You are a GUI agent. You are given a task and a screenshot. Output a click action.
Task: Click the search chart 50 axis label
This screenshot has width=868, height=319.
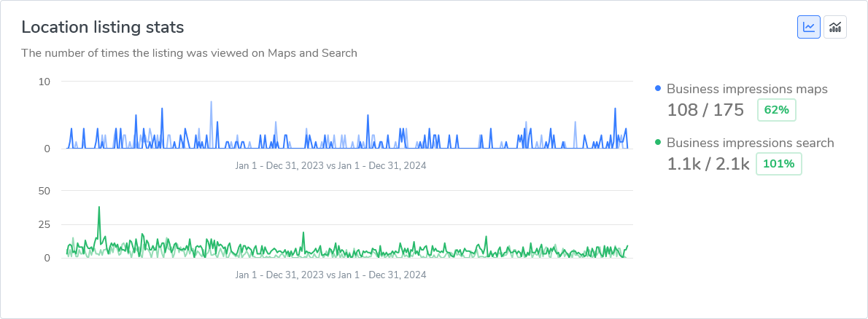tap(44, 191)
